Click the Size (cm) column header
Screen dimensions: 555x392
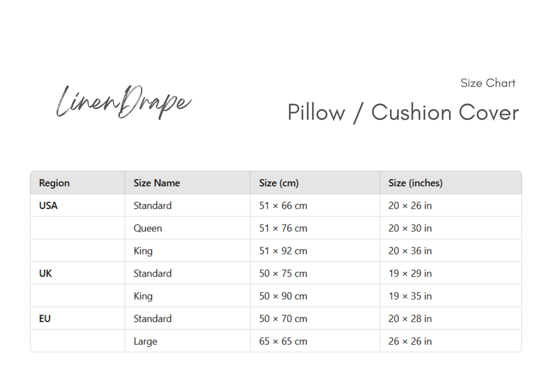(315, 183)
